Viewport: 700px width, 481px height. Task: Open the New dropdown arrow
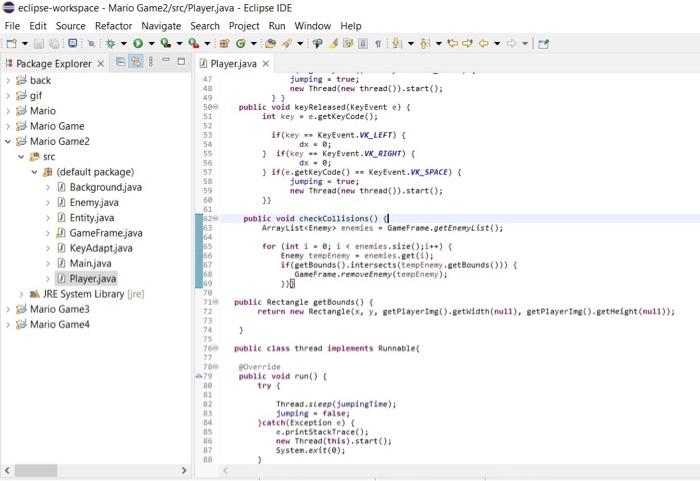coord(25,43)
